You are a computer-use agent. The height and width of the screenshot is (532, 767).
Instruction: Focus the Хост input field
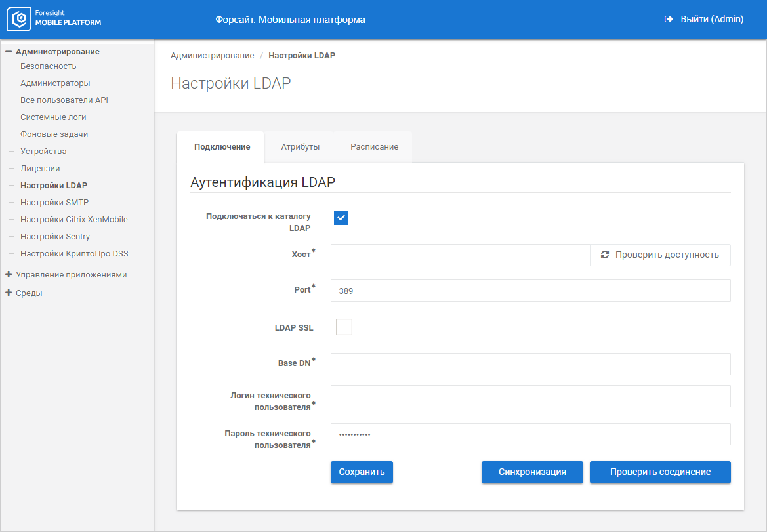[459, 255]
